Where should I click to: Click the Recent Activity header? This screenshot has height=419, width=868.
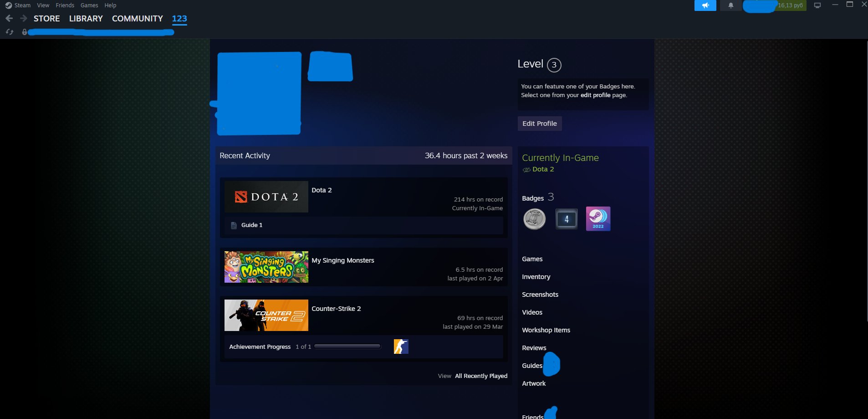(x=245, y=155)
